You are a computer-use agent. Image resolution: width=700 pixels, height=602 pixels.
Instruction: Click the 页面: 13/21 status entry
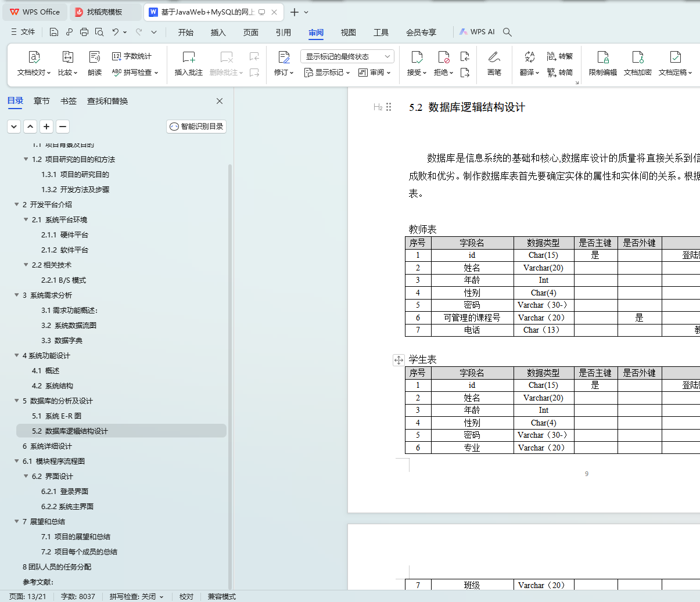(x=27, y=596)
